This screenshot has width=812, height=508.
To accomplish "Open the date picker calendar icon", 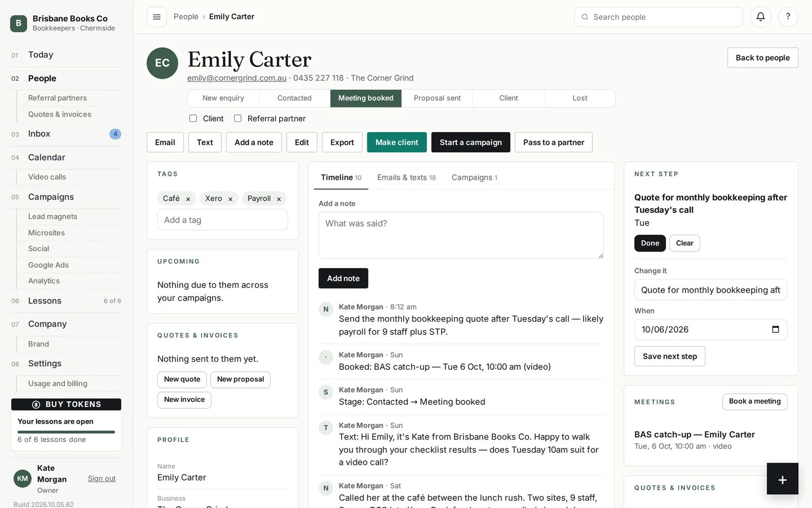I will [x=775, y=329].
